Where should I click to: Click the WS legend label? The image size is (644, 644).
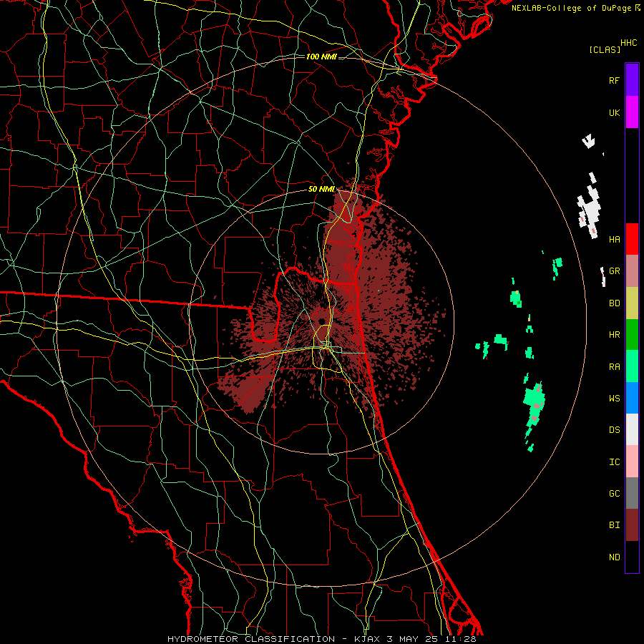tap(614, 398)
